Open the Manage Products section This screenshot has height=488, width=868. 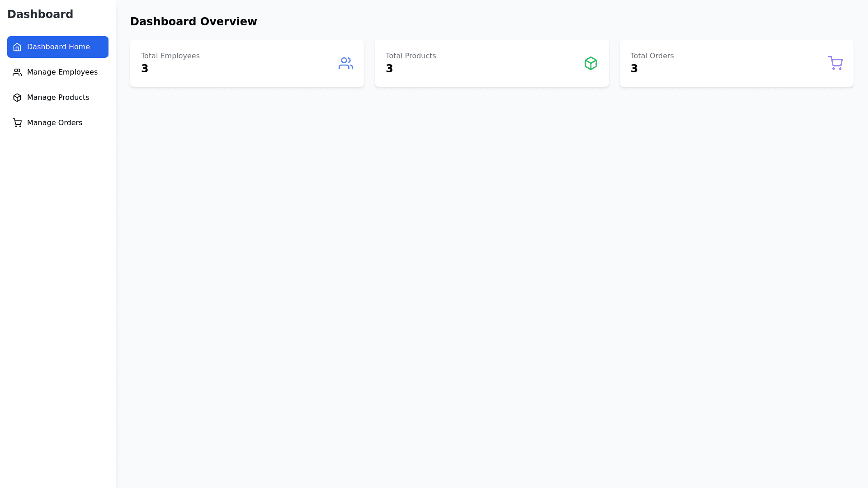[x=58, y=98]
